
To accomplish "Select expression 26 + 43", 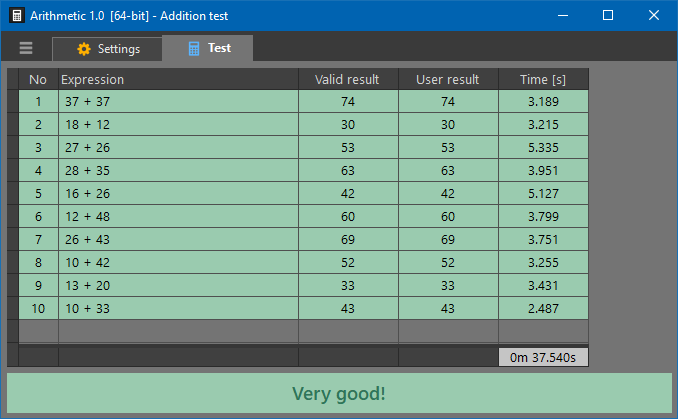I will 178,239.
